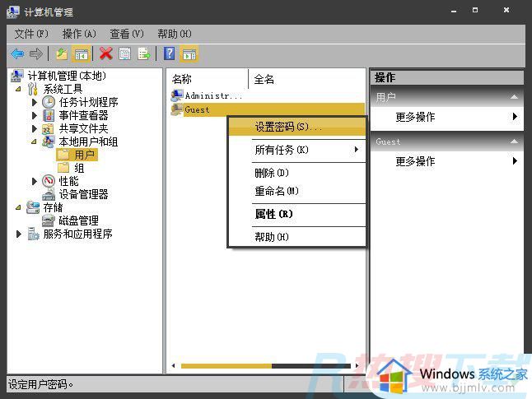This screenshot has width=532, height=399.
Task: Select the 磁盘管理 tree item label
Action: pos(79,220)
